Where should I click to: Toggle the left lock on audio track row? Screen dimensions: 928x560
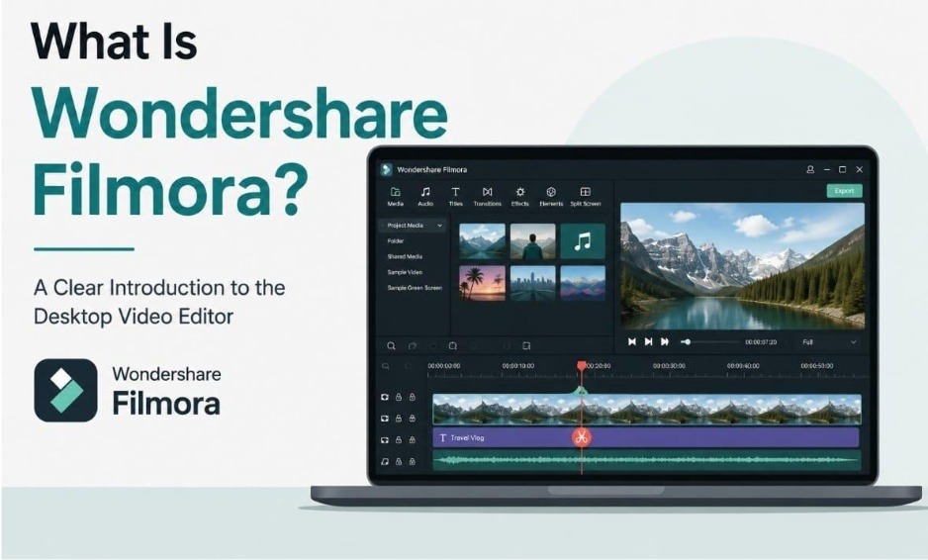coord(399,461)
